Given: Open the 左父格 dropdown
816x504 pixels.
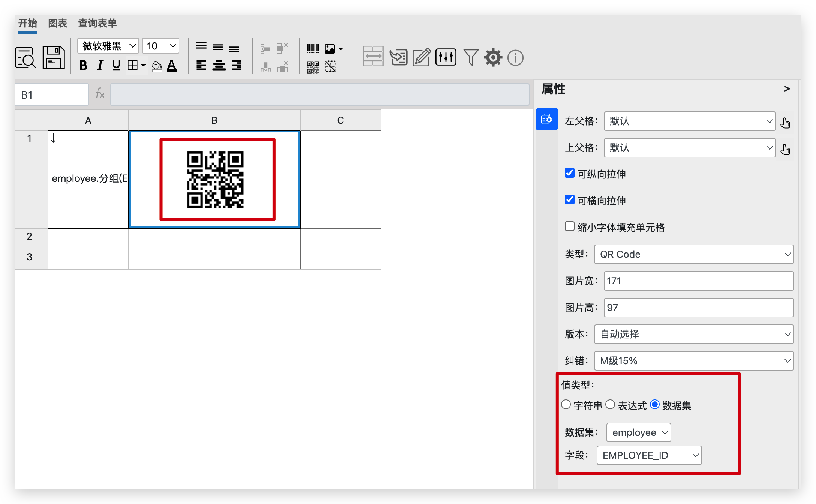Looking at the screenshot, I should (x=690, y=121).
